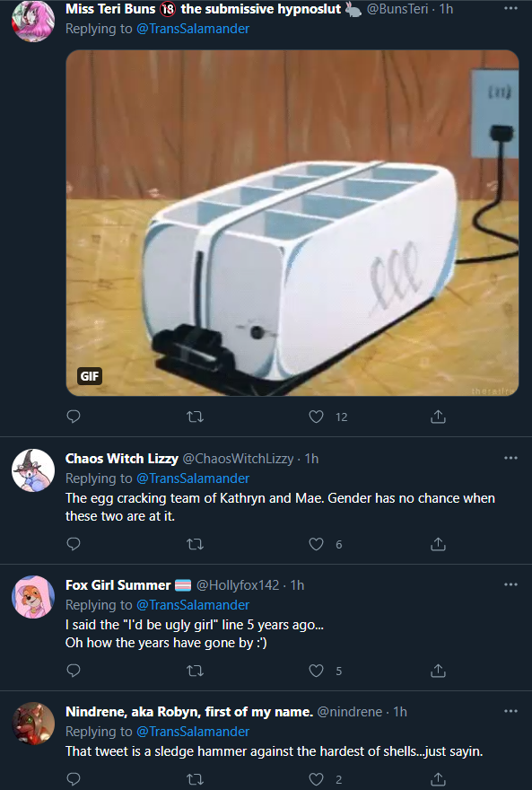The height and width of the screenshot is (790, 532).
Task: Open more options for Nindrene's tweet
Action: pos(510,711)
